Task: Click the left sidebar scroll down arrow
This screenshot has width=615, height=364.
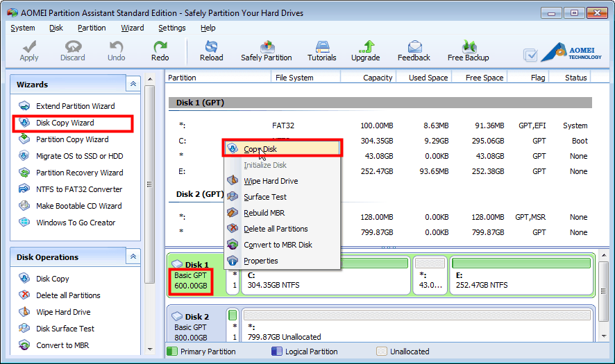Action: (150, 349)
